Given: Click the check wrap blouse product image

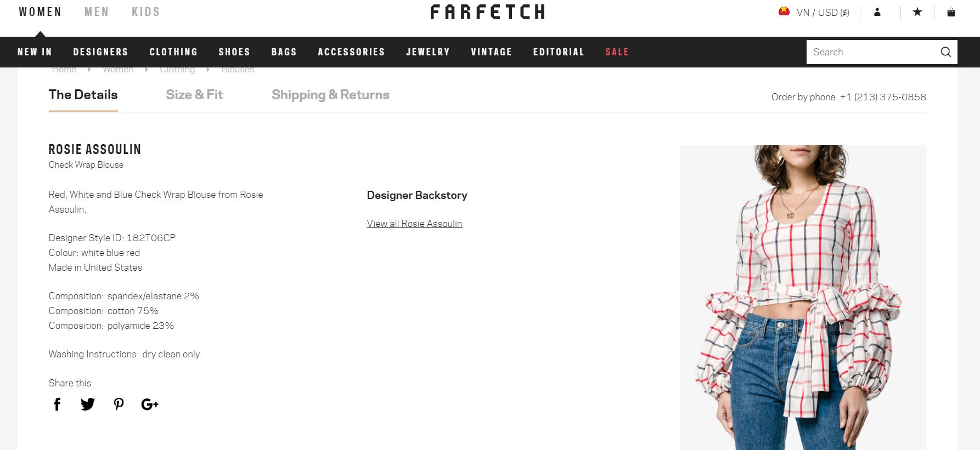Looking at the screenshot, I should 803,298.
